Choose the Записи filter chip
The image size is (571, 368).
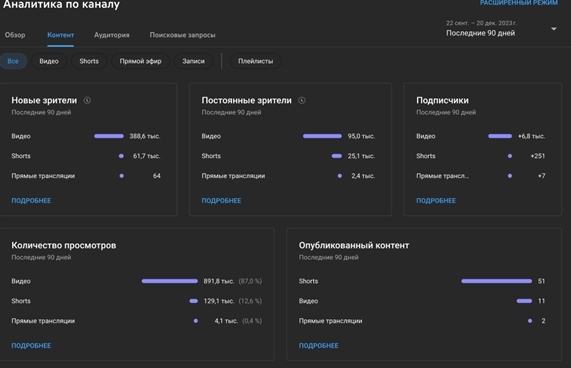pyautogui.click(x=193, y=61)
